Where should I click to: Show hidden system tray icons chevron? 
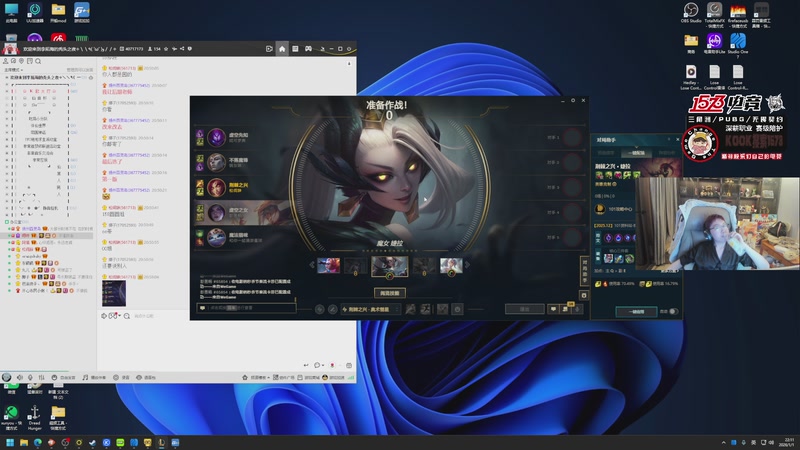coord(723,442)
